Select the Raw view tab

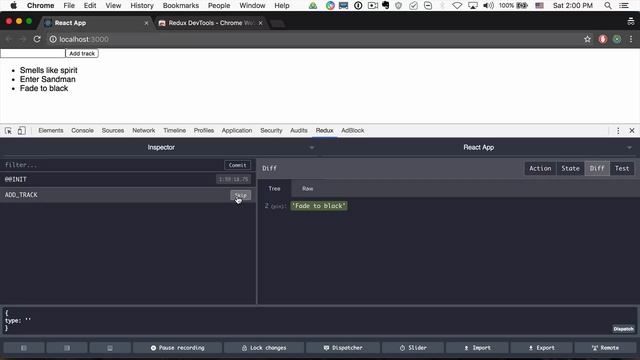pyautogui.click(x=307, y=189)
